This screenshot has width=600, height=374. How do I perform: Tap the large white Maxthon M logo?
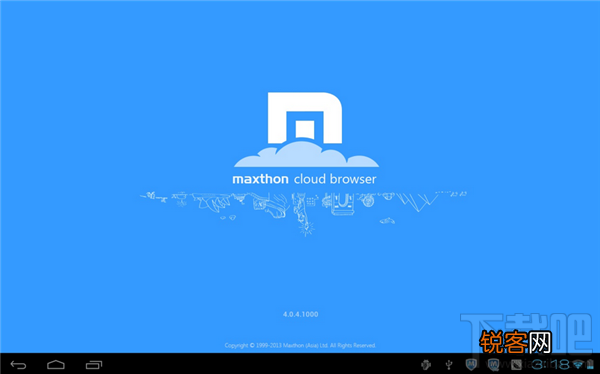point(305,118)
